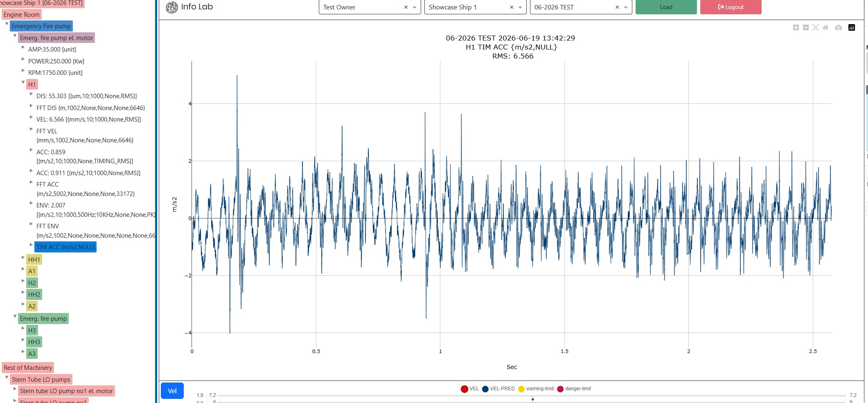Reset plot axes with home icon
The image size is (868, 403).
825,27
